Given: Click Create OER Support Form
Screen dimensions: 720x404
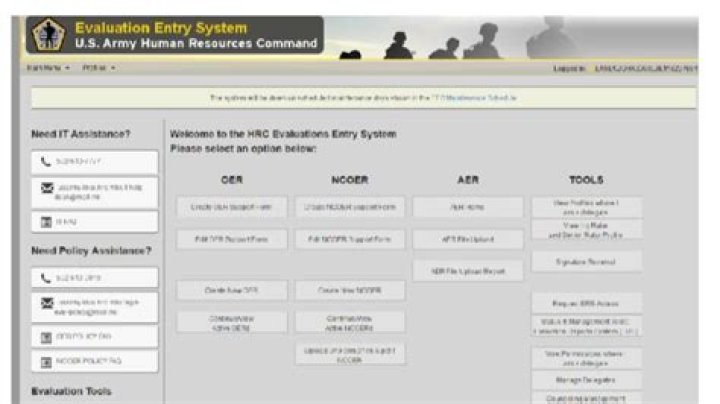Looking at the screenshot, I should pos(232,207).
